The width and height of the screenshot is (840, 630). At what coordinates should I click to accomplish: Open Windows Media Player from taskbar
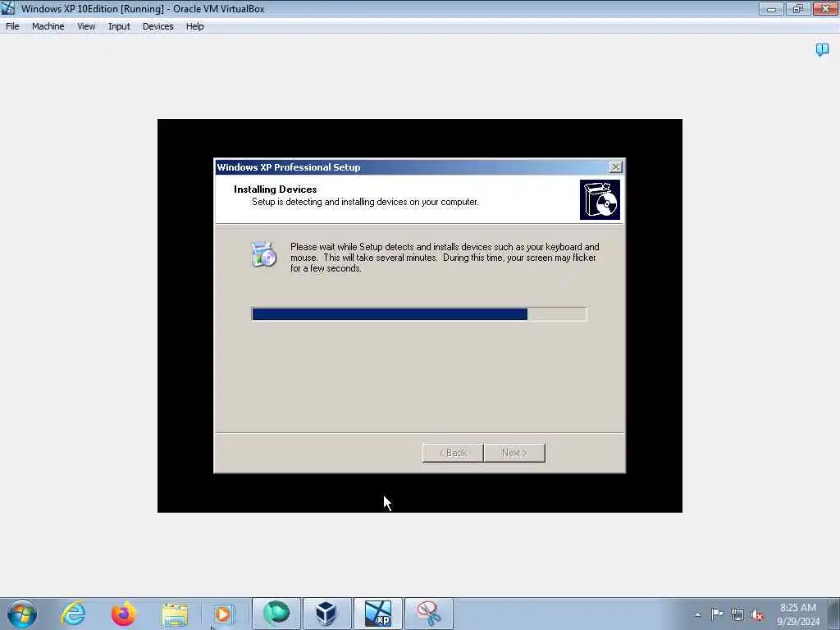223,614
